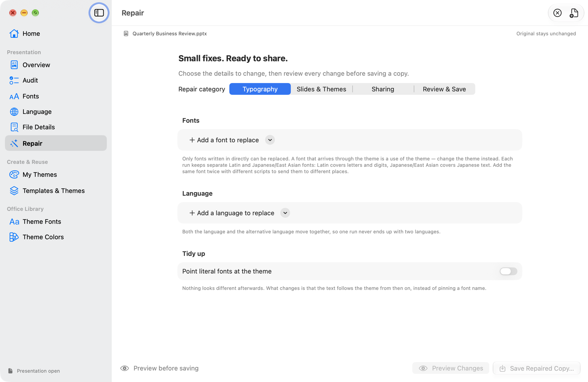Switch to the Typography tab
Image resolution: width=588 pixels, height=382 pixels.
click(260, 89)
